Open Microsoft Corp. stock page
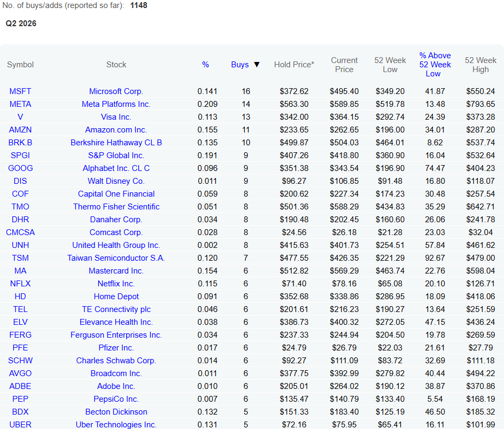This screenshot has width=504, height=429. coord(116,91)
